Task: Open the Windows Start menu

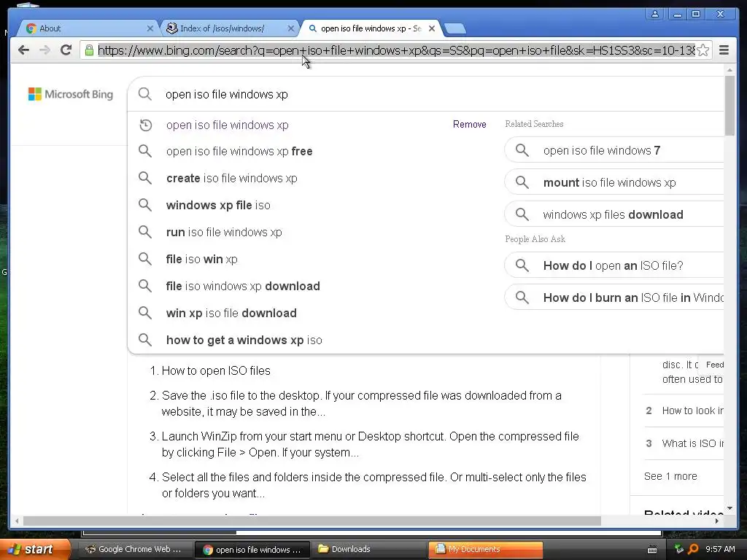Action: [35, 549]
